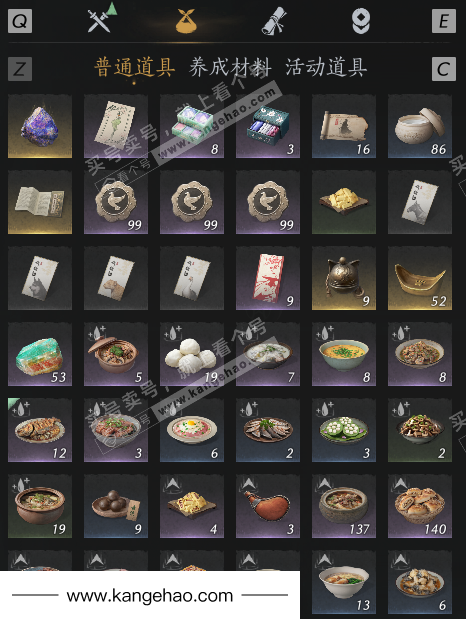Select the meat stew item with count 137

pyautogui.click(x=344, y=506)
